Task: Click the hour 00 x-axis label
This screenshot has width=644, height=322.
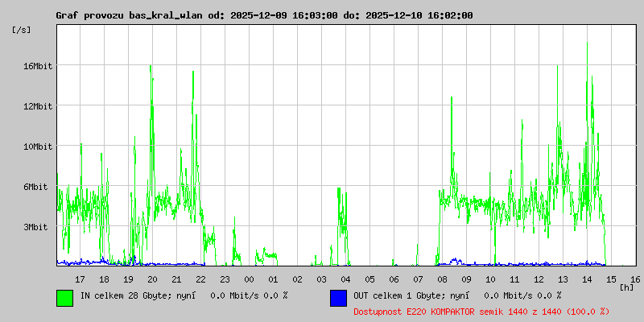Action: click(249, 279)
